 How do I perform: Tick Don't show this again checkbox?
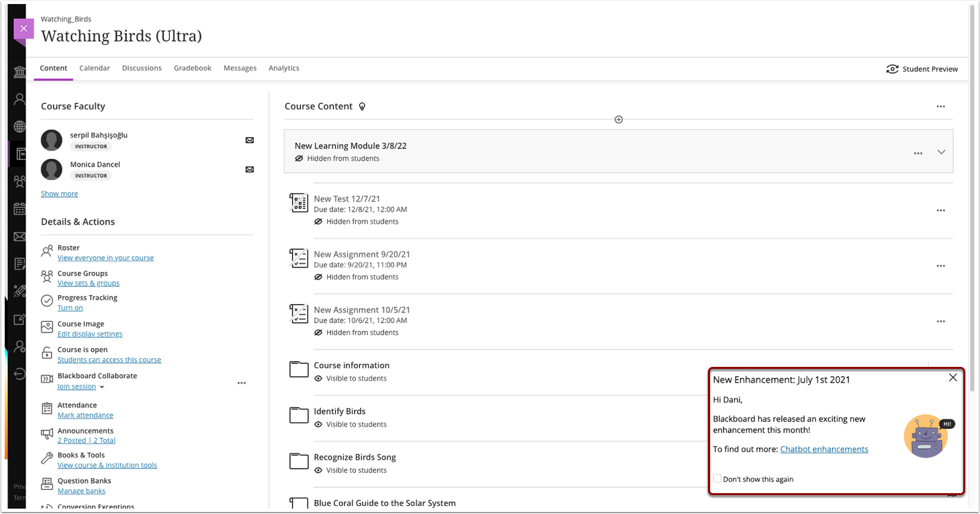coord(717,478)
